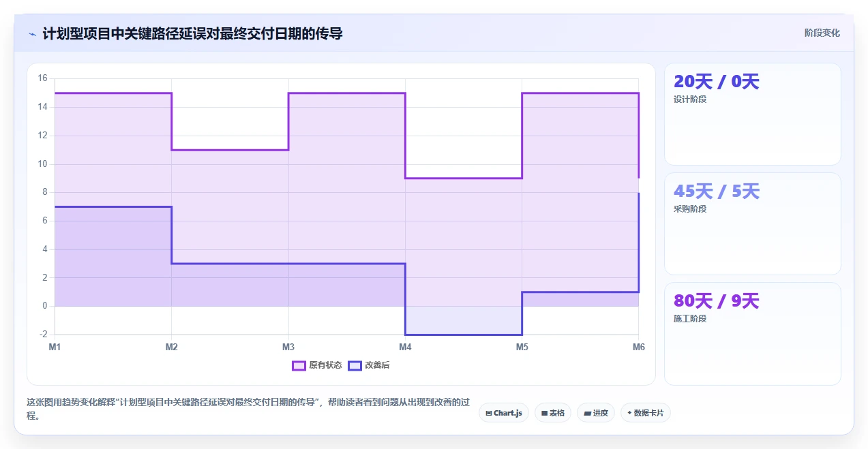The image size is (868, 449).
Task: Click the lightning icon beside the title
Action: [32, 33]
